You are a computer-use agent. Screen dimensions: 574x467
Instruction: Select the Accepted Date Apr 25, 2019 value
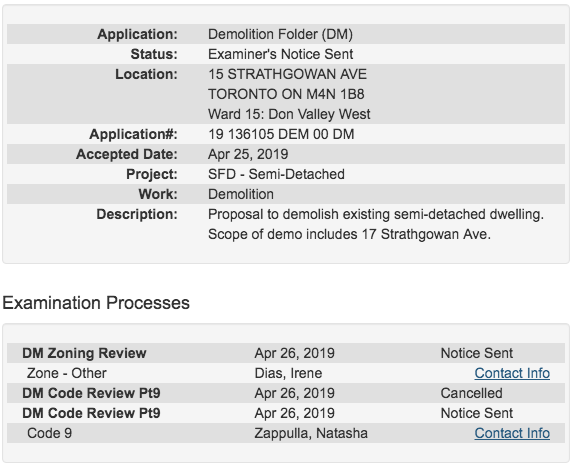click(248, 154)
